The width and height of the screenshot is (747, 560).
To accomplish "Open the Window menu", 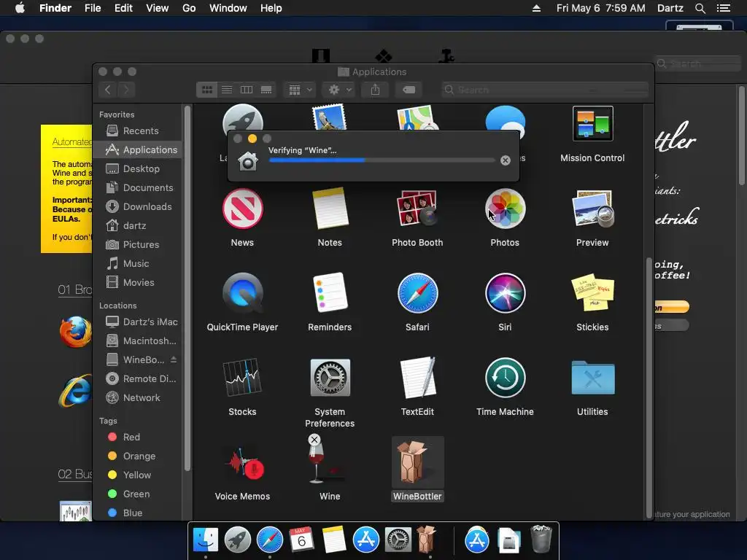I will [228, 8].
